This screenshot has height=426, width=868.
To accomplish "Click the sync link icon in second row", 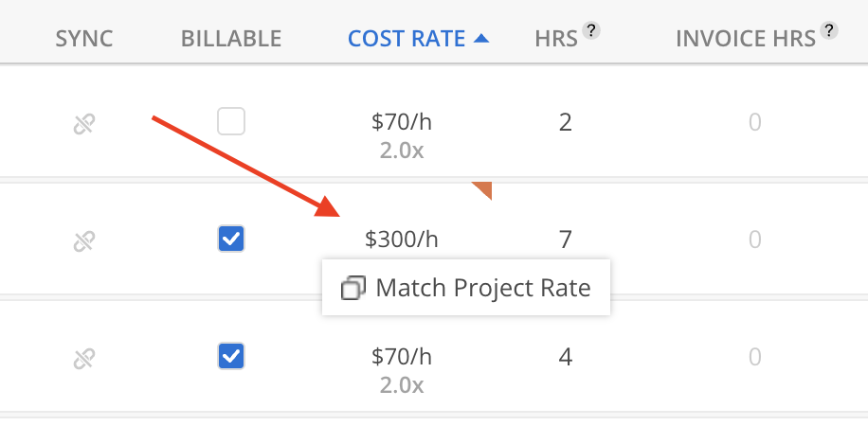I will (84, 240).
